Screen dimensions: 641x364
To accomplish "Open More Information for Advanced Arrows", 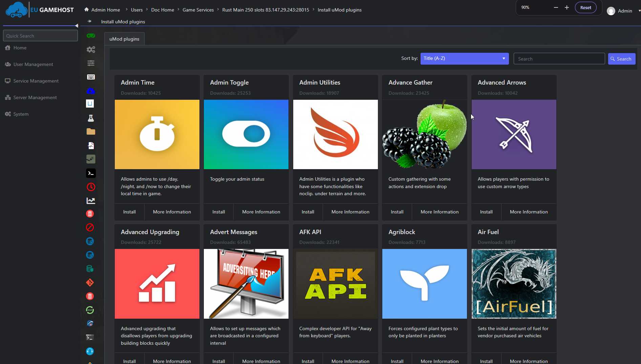I will pos(529,212).
